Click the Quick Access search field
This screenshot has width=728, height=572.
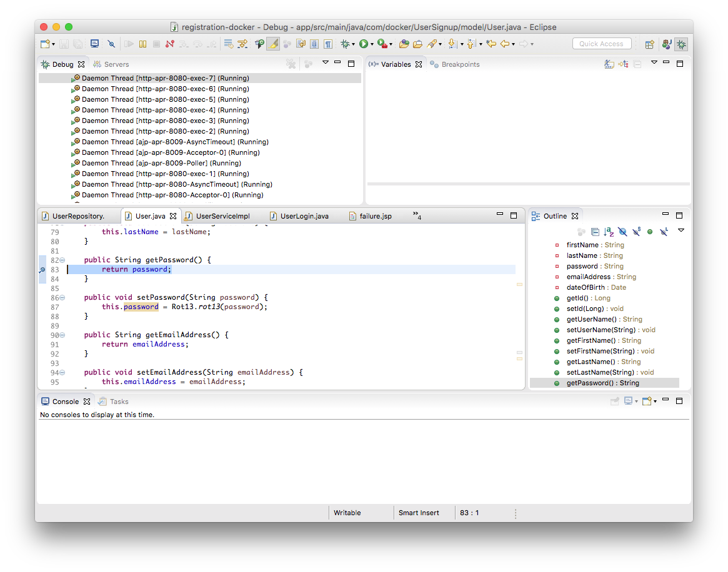601,44
